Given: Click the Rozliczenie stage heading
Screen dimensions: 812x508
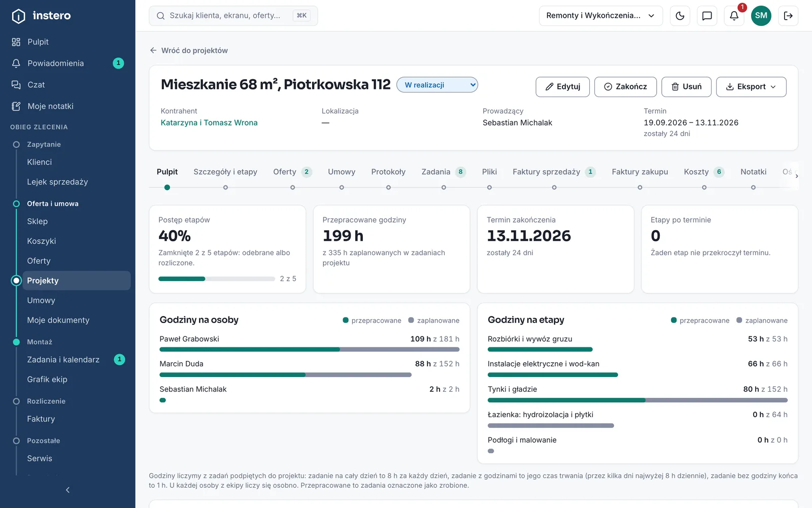Looking at the screenshot, I should coord(46,401).
